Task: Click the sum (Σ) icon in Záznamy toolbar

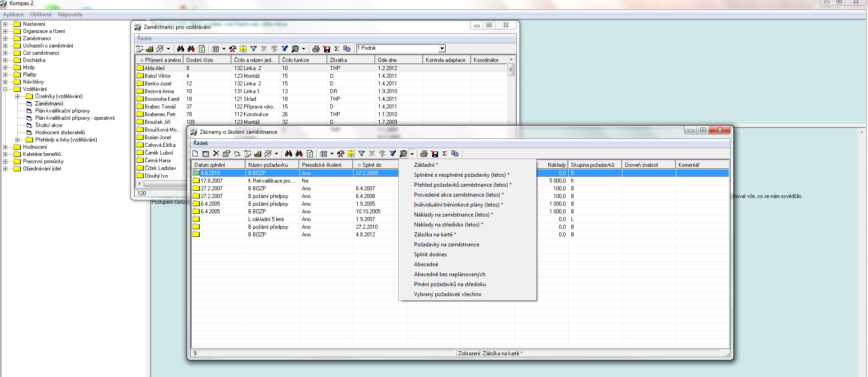Action: (445, 154)
